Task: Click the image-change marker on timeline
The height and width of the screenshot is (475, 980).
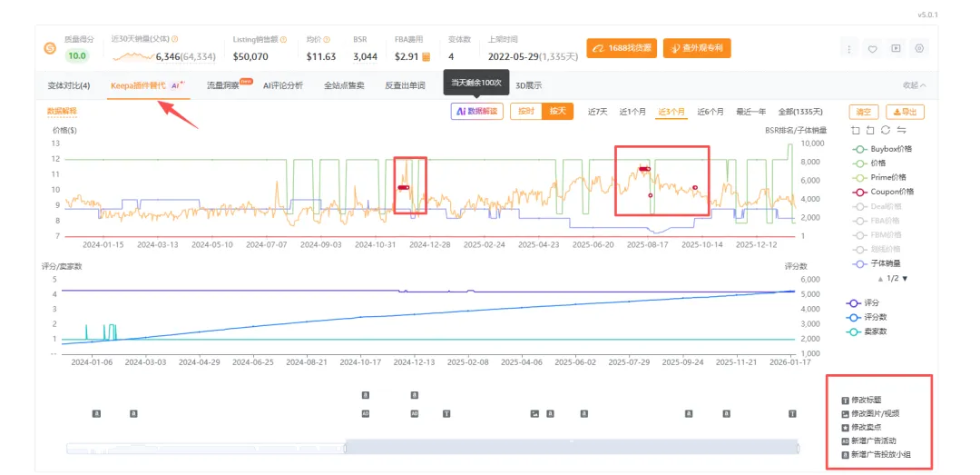Action: pyautogui.click(x=534, y=413)
